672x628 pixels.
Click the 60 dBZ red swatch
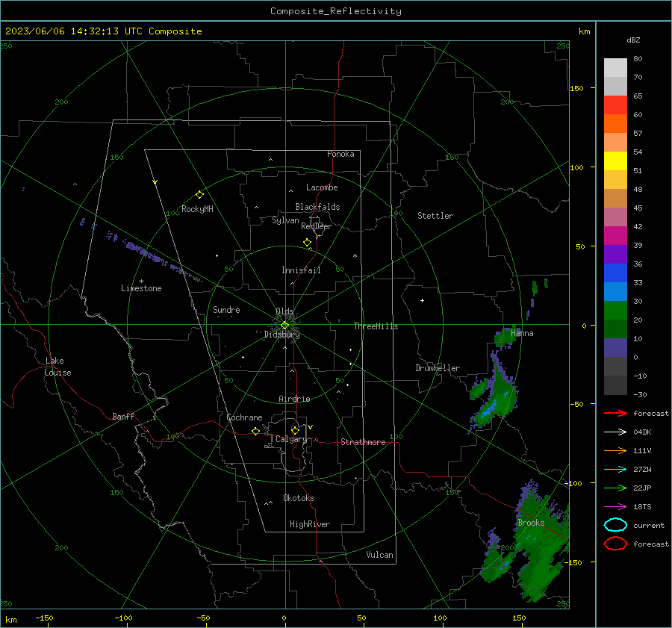[615, 105]
